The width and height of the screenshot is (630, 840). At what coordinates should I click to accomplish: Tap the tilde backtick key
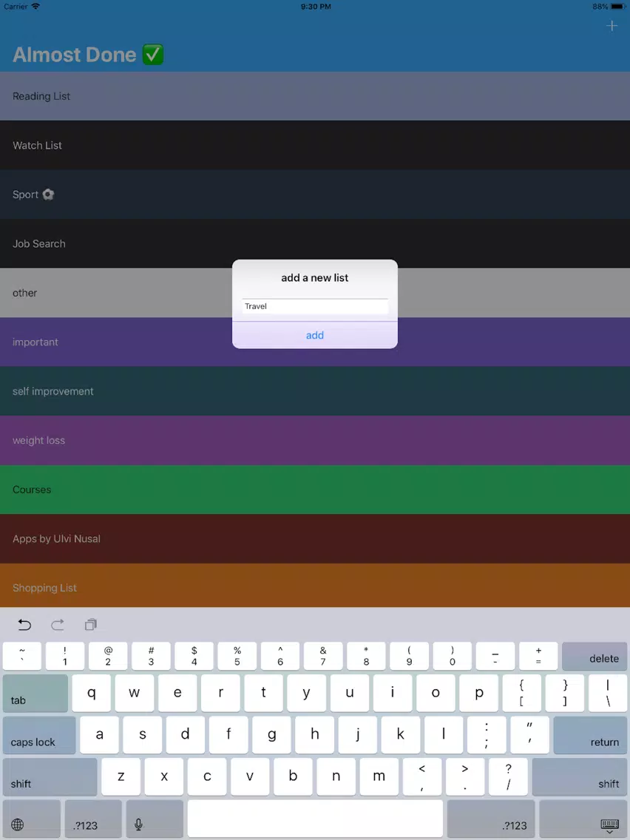click(x=22, y=657)
